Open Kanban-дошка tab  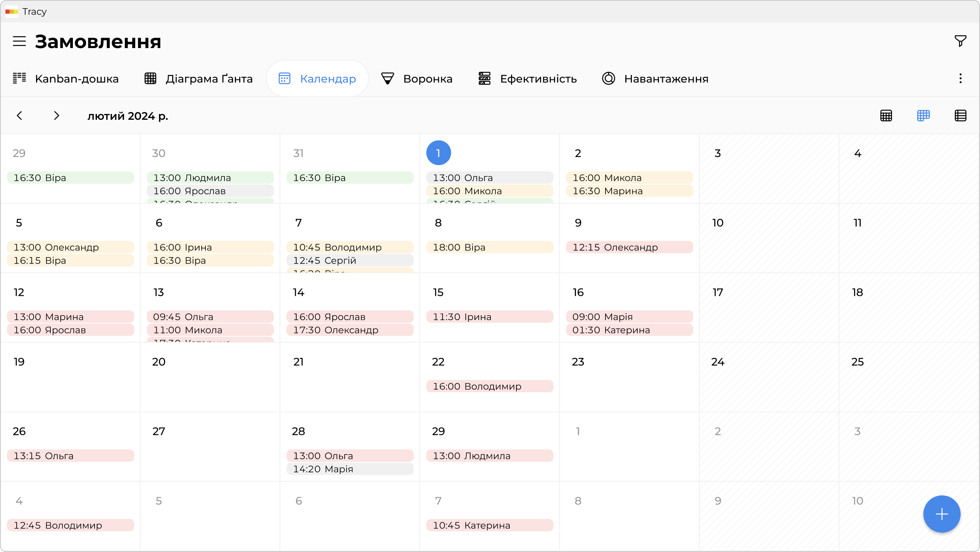[x=66, y=79]
